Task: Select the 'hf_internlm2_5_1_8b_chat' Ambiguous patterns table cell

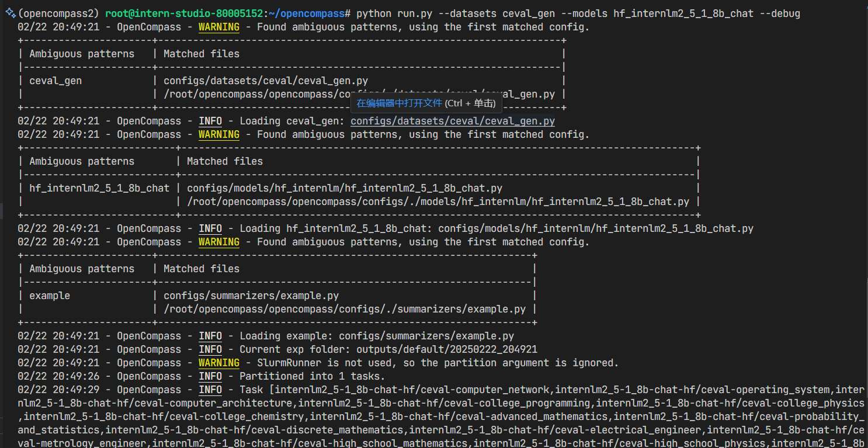Action: point(99,189)
